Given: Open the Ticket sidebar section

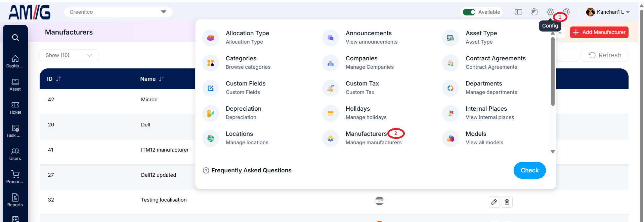Looking at the screenshot, I should click(x=15, y=108).
